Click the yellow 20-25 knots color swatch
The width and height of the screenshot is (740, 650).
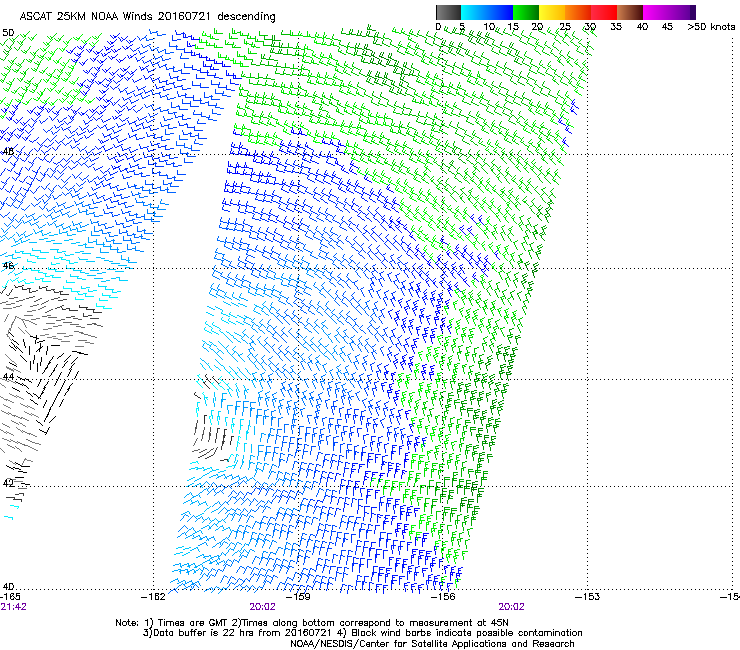click(551, 12)
